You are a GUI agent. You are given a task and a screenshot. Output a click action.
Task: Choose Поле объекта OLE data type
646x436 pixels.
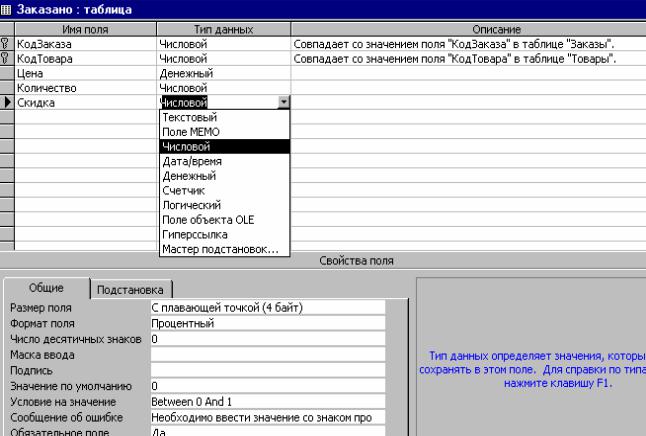[x=225, y=220]
